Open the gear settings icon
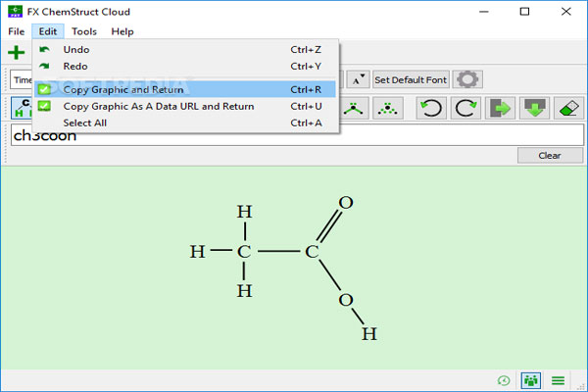This screenshot has height=392, width=588. tap(468, 79)
